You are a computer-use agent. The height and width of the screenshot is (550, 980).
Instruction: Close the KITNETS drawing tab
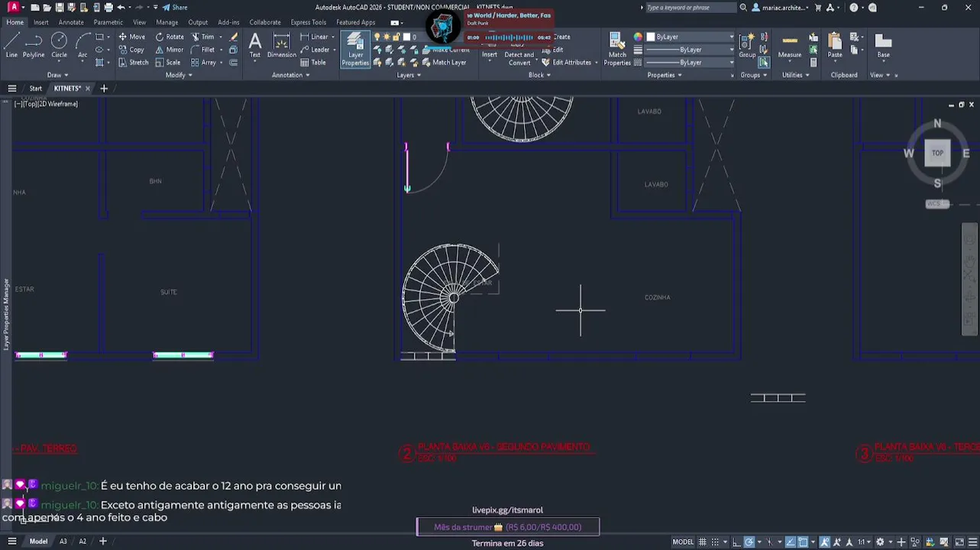click(87, 89)
